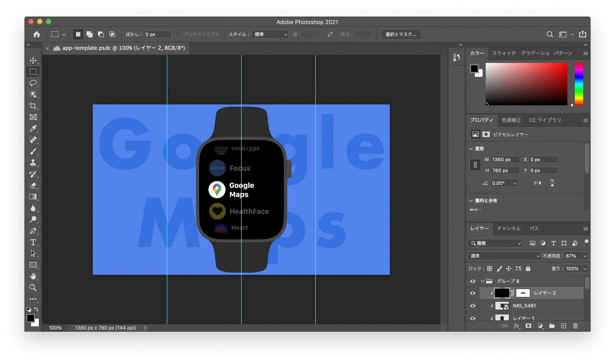The width and height of the screenshot is (615, 364).
Task: Select the Move tool
Action: click(x=33, y=61)
